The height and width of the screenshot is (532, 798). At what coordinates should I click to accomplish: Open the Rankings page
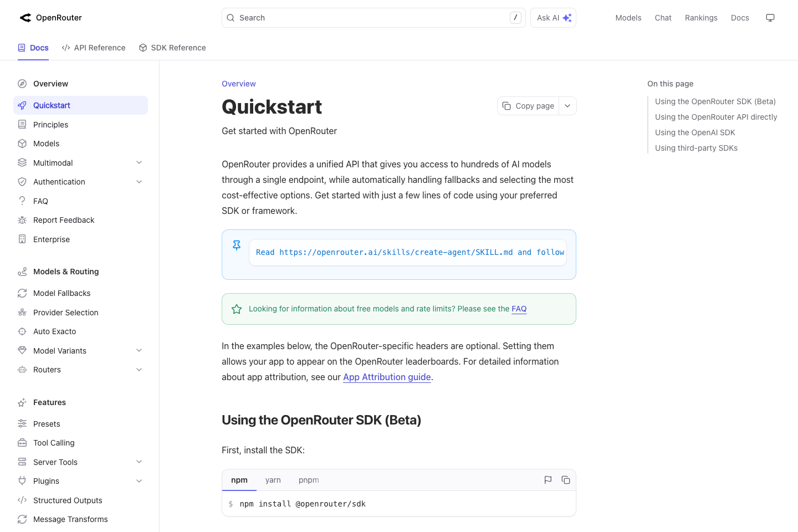coord(700,17)
